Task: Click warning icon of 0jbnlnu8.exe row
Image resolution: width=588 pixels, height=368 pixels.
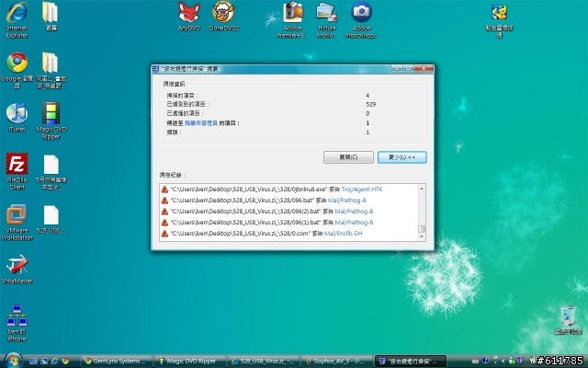Action: pyautogui.click(x=164, y=190)
